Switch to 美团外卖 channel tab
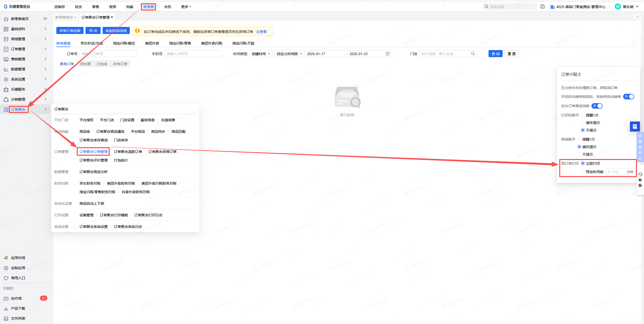The height and width of the screenshot is (324, 644). click(152, 44)
